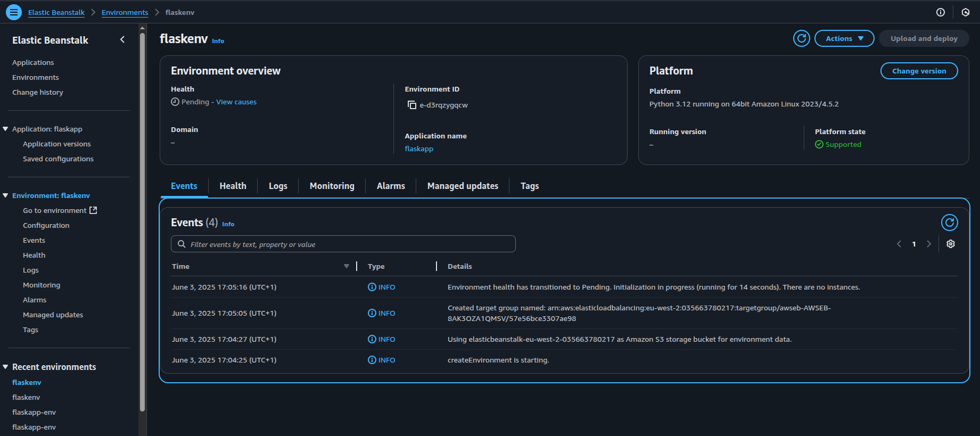Click Info link next to Events heading
The image size is (980, 436).
228,224
